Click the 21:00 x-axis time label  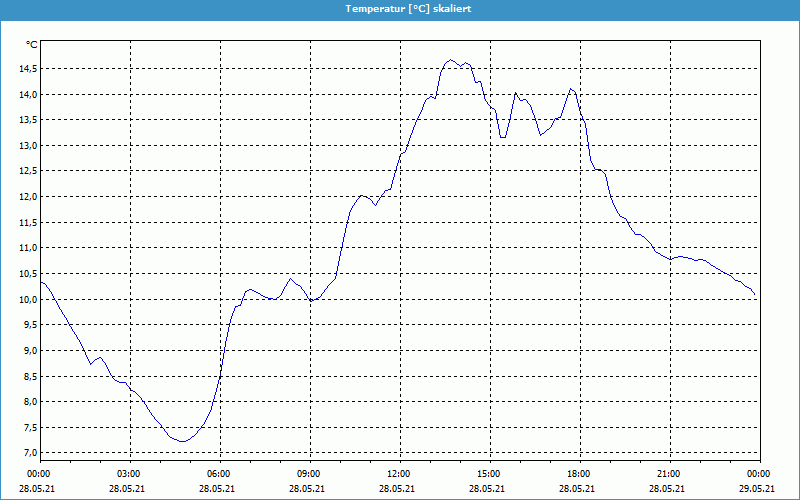[x=669, y=474]
